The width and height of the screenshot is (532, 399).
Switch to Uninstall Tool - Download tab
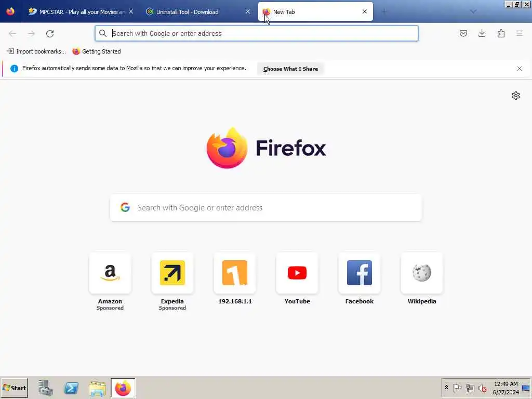click(198, 12)
